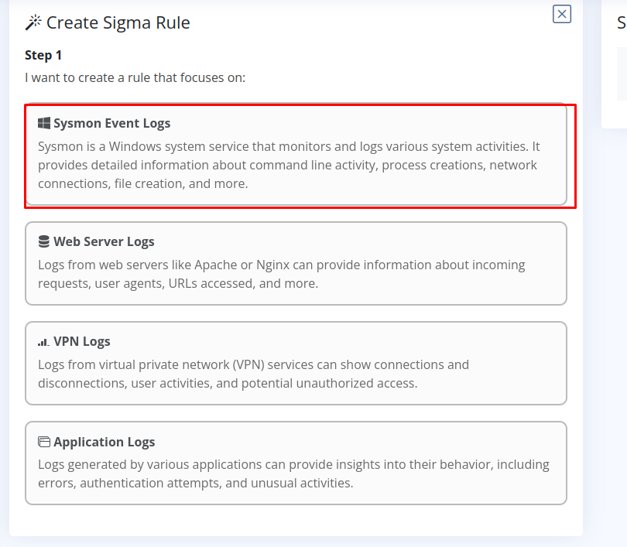Viewport: 627px width, 547px height.
Task: Pick the VPN Logs heading
Action: pos(82,341)
